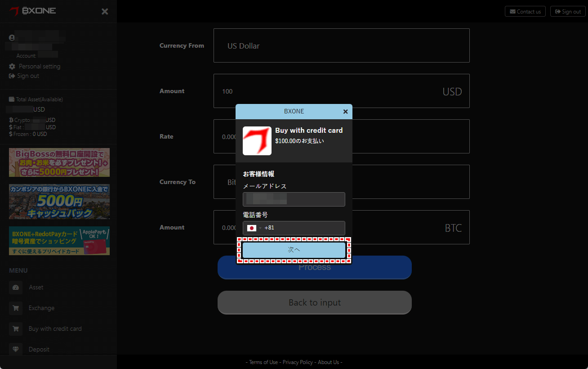Click the Back to input button
Image resolution: width=588 pixels, height=369 pixels.
click(315, 302)
